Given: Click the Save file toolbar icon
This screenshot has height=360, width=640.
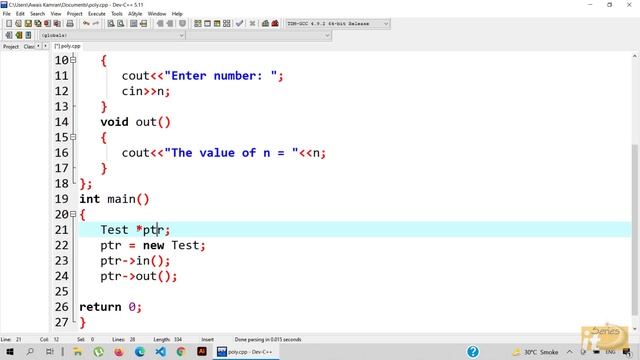Looking at the screenshot, I should [x=28, y=24].
